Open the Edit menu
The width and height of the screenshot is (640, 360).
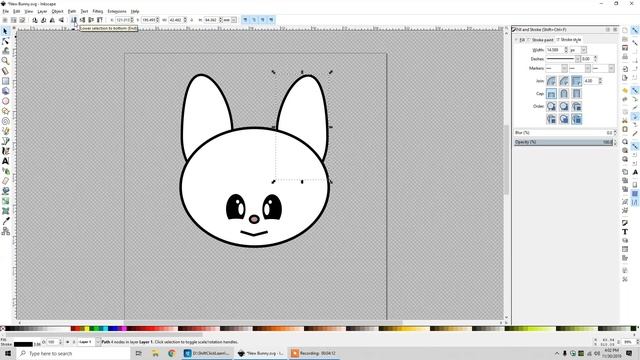[x=16, y=11]
